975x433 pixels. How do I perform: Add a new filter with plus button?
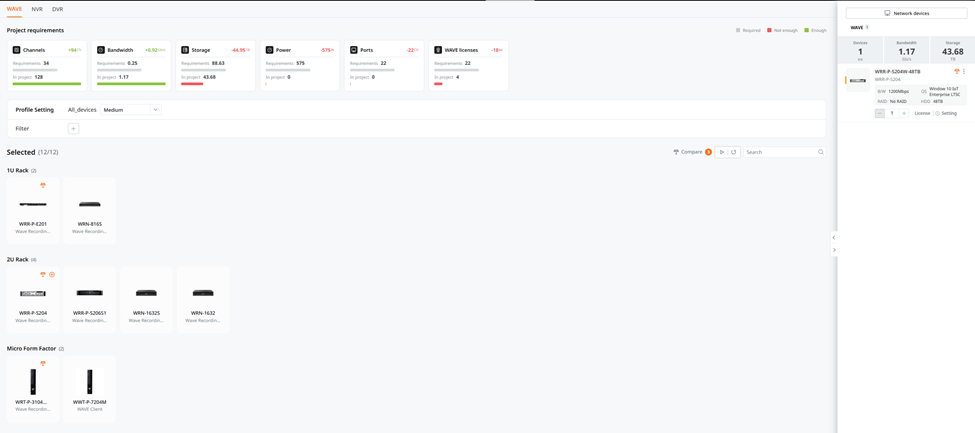(x=73, y=129)
